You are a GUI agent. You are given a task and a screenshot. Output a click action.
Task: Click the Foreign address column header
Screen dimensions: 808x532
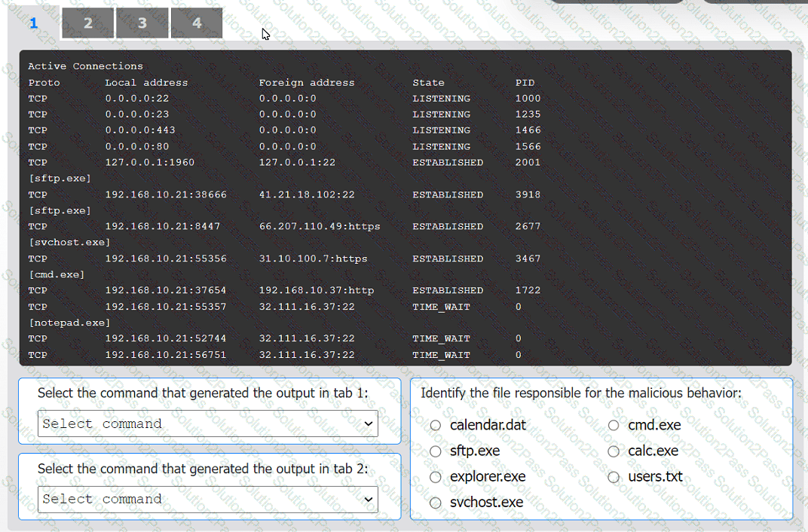306,83
